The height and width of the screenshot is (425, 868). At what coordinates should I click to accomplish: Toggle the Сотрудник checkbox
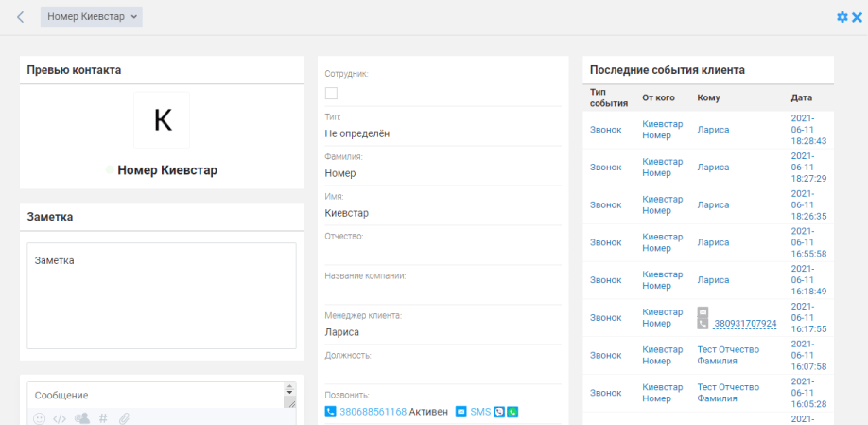pos(331,93)
